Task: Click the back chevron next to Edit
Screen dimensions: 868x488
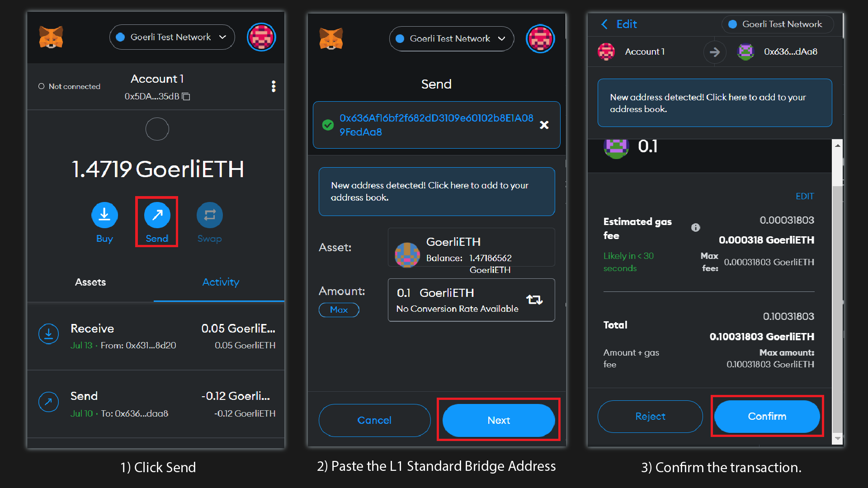Action: [604, 24]
